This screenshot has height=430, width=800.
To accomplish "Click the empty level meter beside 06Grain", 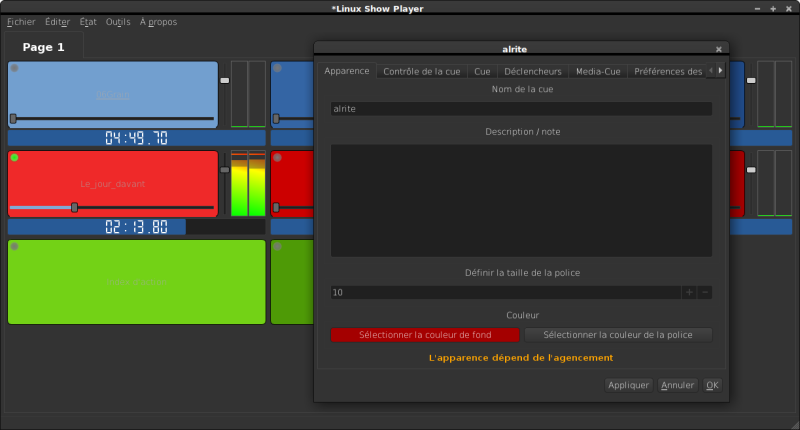I will tap(248, 94).
